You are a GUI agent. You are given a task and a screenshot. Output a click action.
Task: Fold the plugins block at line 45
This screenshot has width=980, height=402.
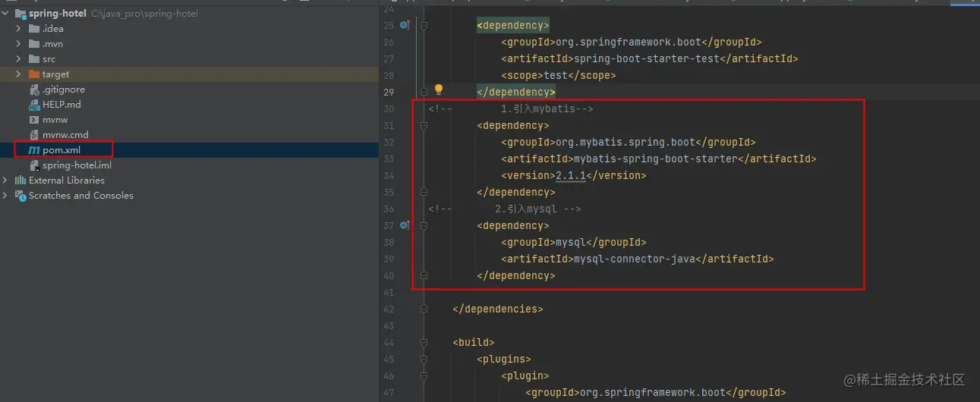[x=424, y=359]
